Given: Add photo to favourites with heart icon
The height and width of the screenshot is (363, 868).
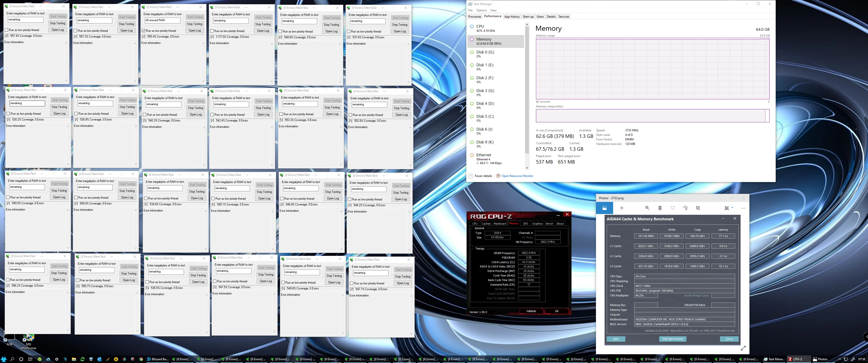Looking at the screenshot, I should [672, 208].
